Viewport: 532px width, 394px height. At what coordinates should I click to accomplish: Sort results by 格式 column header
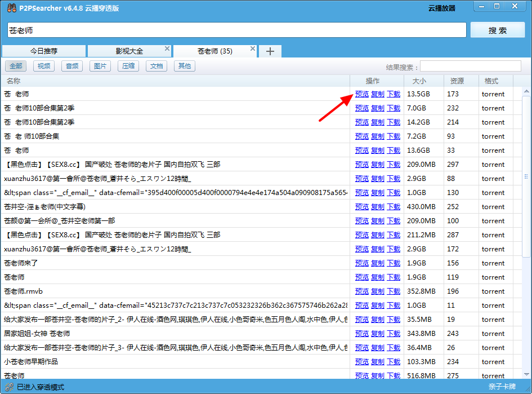click(x=491, y=81)
